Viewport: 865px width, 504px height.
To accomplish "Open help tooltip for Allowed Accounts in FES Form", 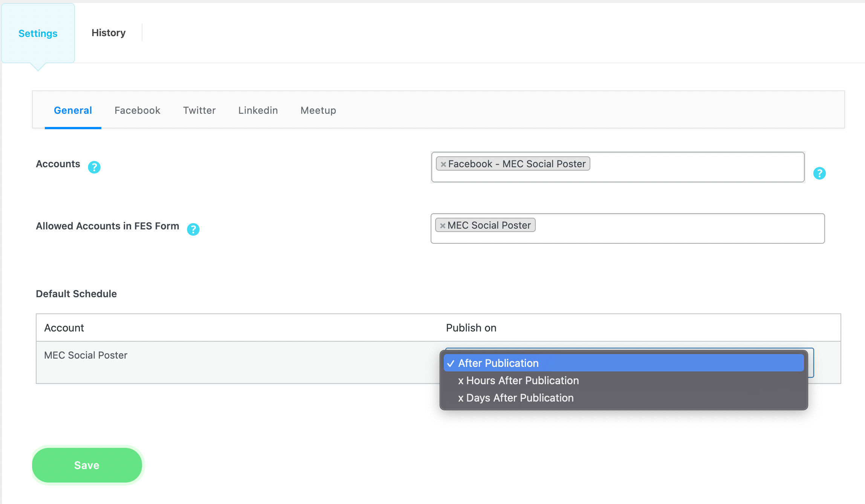I will pos(193,229).
